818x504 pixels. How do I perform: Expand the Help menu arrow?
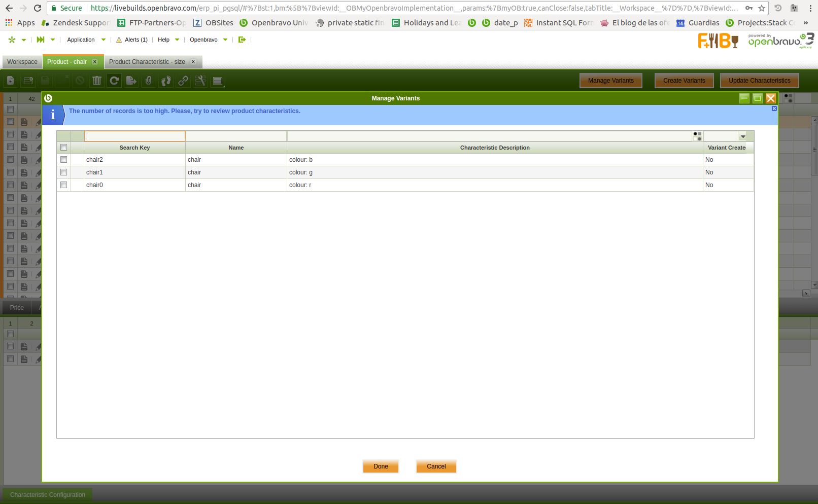coord(177,40)
